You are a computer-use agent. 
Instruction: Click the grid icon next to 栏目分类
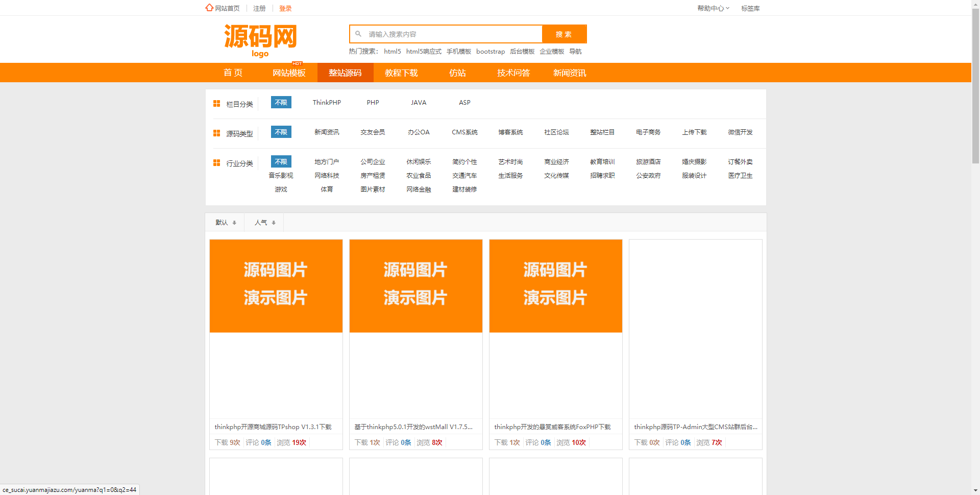[216, 104]
